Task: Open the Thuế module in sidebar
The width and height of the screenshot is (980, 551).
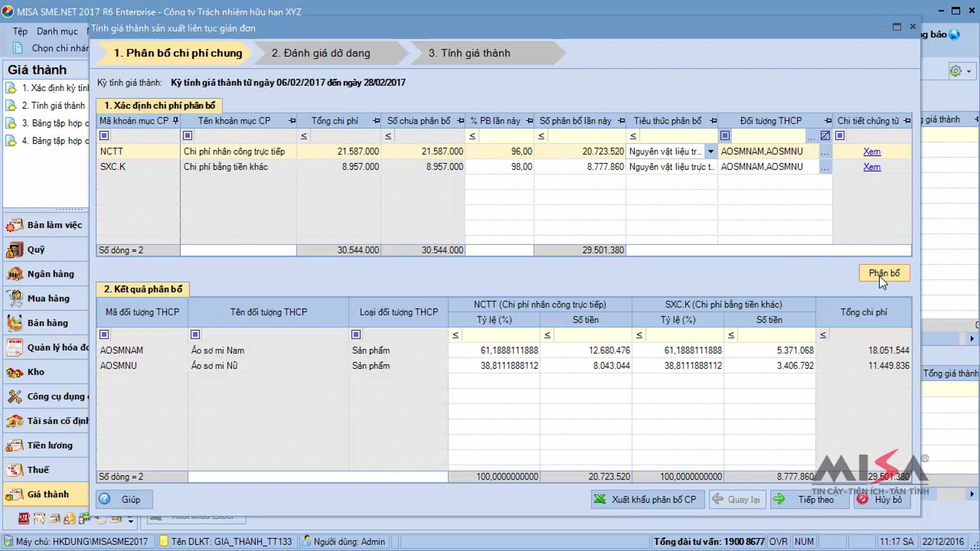Action: (46, 470)
